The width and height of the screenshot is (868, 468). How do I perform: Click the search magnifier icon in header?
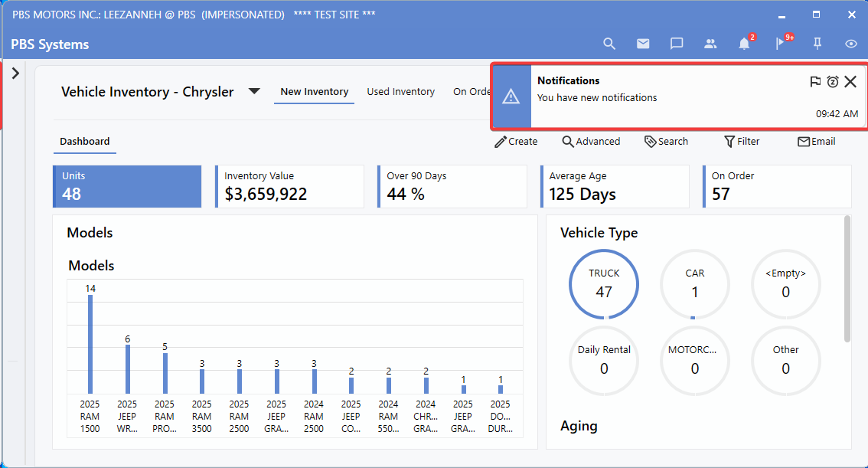point(609,44)
